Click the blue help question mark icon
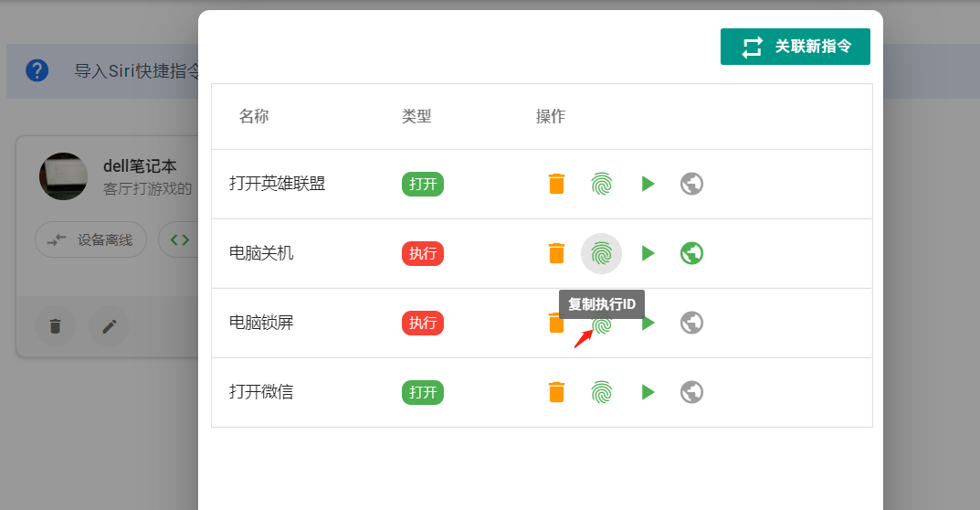The width and height of the screenshot is (980, 510). pos(37,70)
